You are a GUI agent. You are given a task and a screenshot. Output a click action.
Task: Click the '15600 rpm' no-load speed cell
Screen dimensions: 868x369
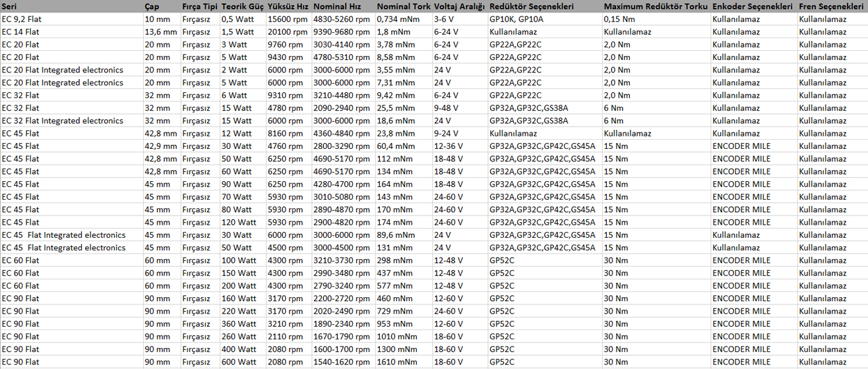pyautogui.click(x=288, y=19)
